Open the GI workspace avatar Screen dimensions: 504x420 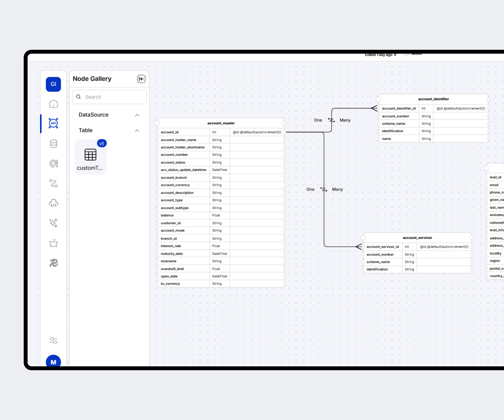click(x=53, y=84)
